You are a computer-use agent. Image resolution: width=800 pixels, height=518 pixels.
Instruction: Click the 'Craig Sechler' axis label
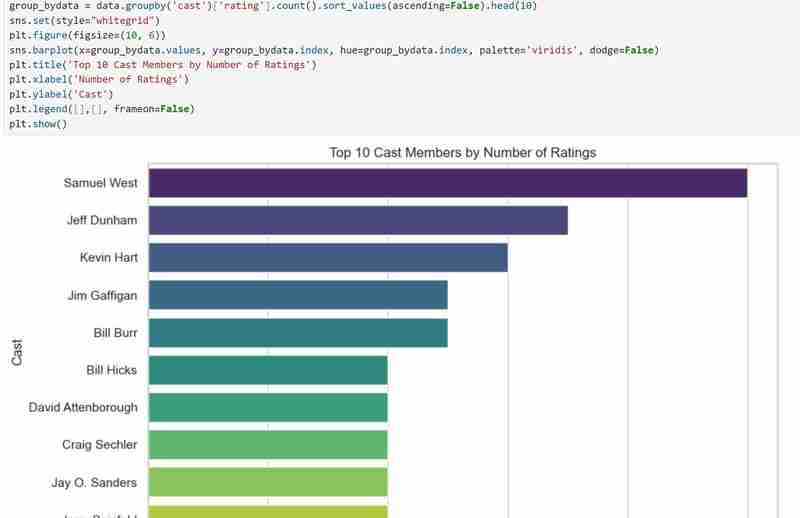coord(99,445)
